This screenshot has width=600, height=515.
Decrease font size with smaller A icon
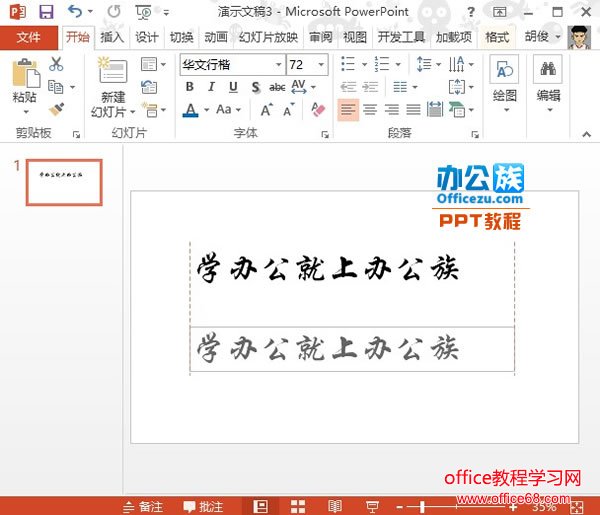click(289, 110)
